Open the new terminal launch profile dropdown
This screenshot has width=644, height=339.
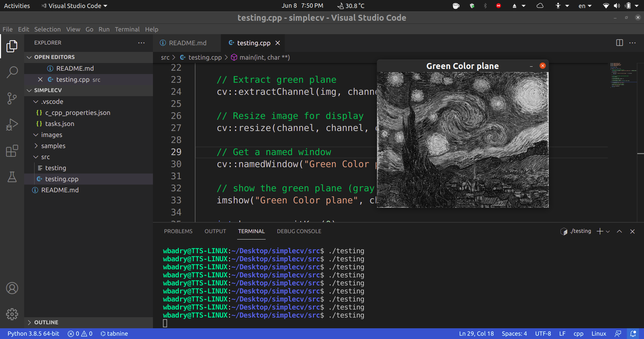click(x=608, y=231)
